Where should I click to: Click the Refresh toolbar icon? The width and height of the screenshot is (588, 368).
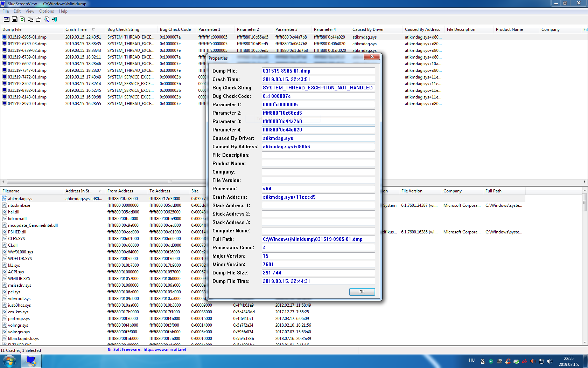point(22,19)
